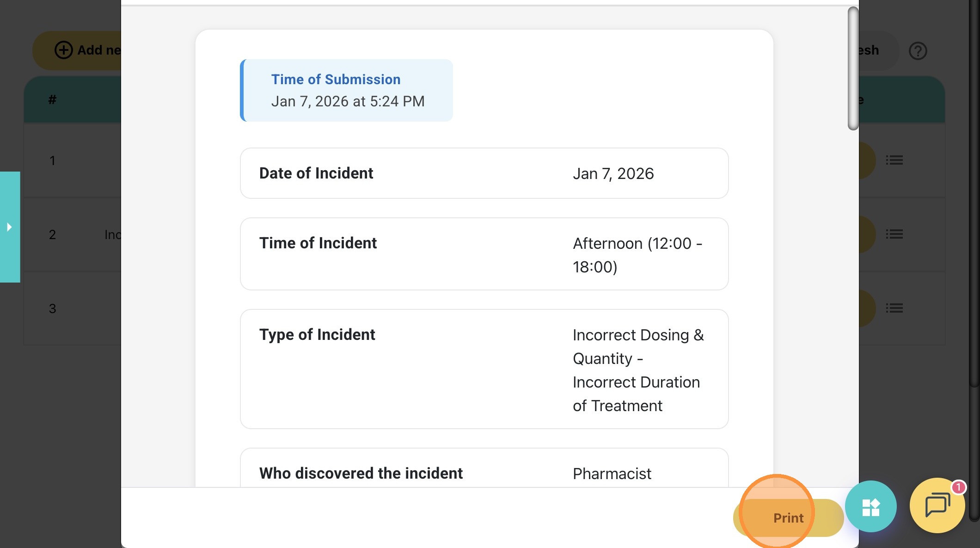Open the list menu icon for row 3
Screen dimensions: 980x548
tap(894, 308)
